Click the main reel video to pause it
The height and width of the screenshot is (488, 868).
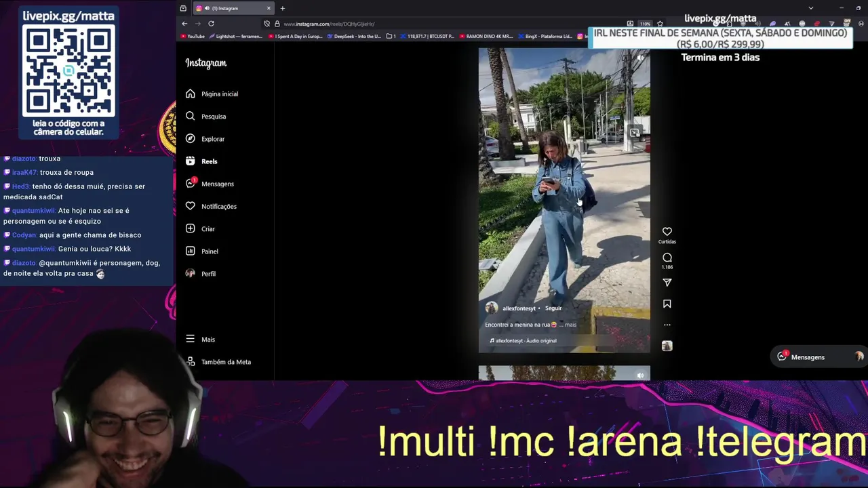pyautogui.click(x=564, y=200)
